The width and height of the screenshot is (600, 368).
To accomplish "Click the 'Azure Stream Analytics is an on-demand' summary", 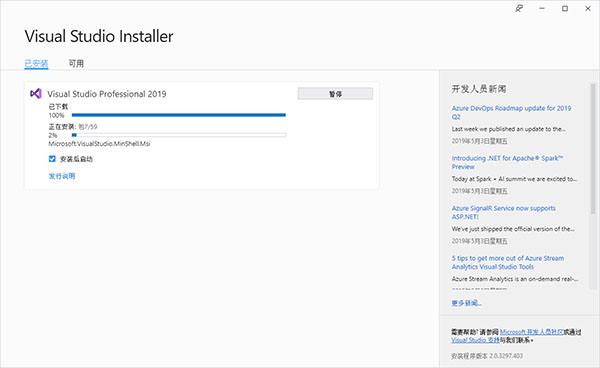I will [515, 279].
